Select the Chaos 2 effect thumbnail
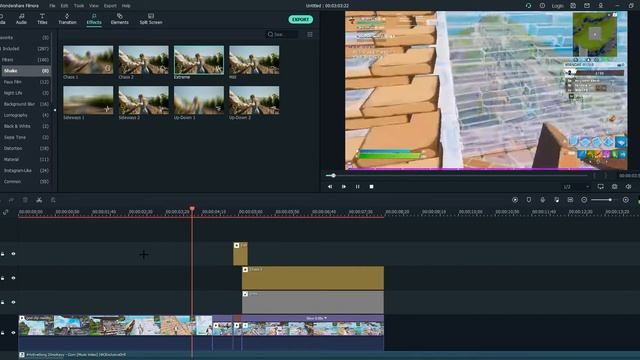The height and width of the screenshot is (360, 640). point(144,60)
